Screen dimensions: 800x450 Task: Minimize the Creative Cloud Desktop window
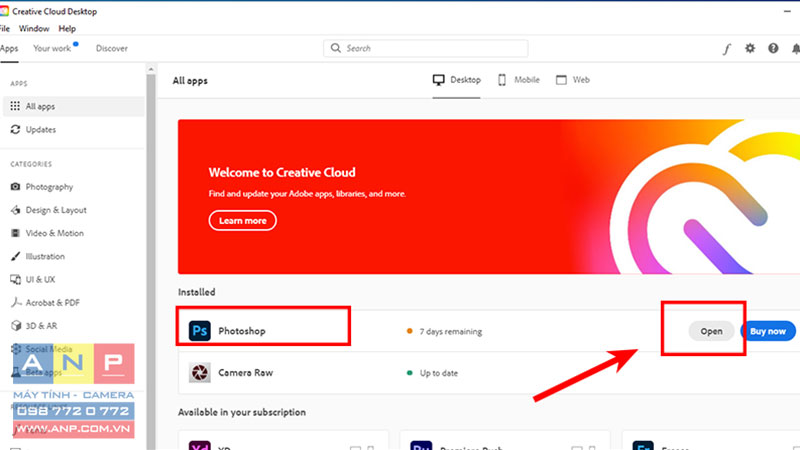(787, 11)
